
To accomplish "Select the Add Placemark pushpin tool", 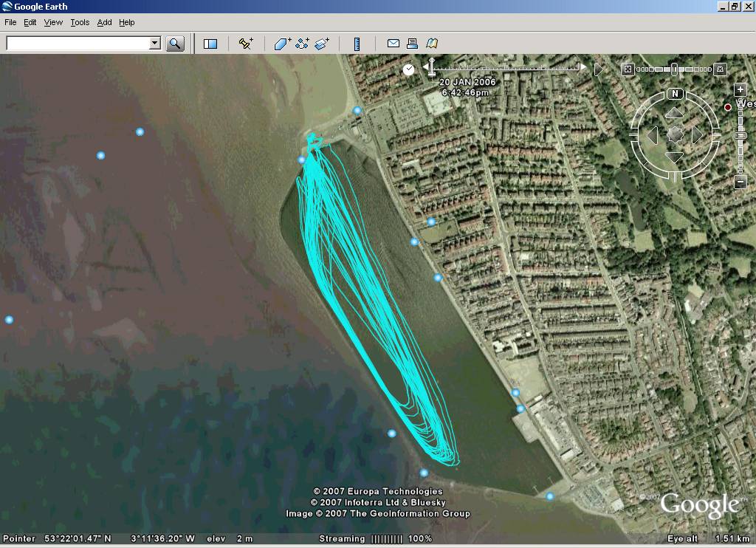I will click(x=246, y=44).
